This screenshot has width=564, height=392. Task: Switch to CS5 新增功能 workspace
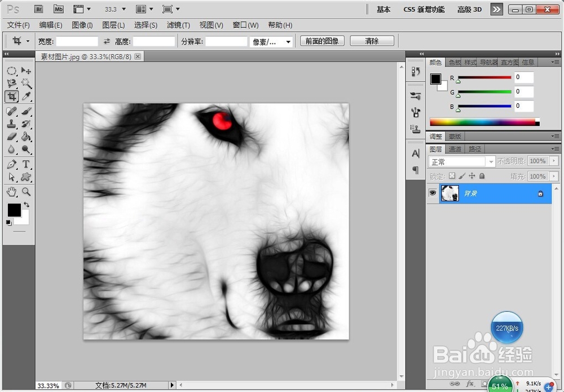click(424, 10)
